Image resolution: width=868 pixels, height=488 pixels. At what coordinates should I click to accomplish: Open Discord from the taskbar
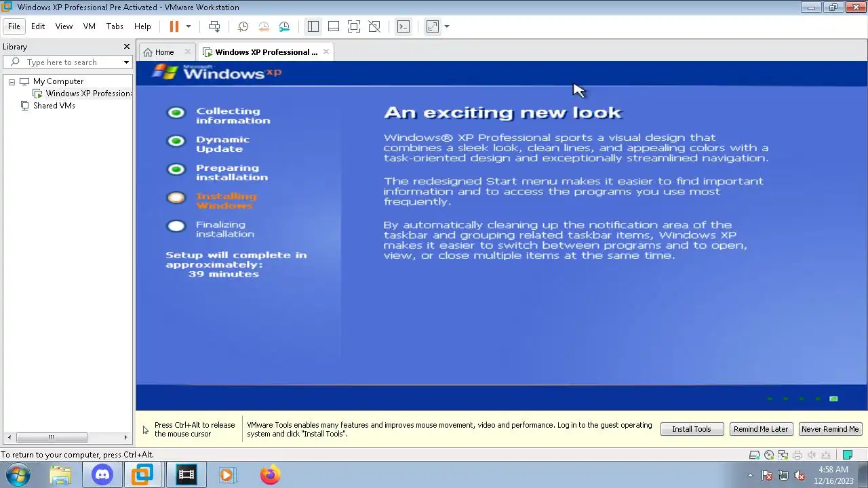(x=102, y=475)
